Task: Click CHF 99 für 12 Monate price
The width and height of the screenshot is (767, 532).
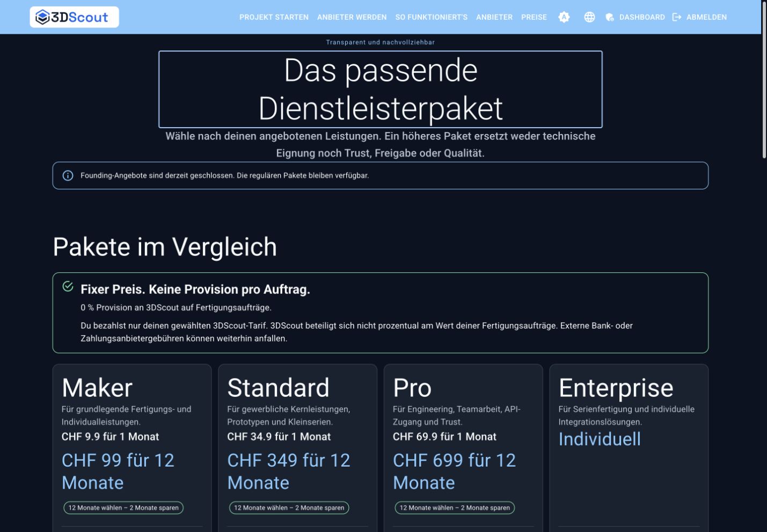Action: click(118, 471)
